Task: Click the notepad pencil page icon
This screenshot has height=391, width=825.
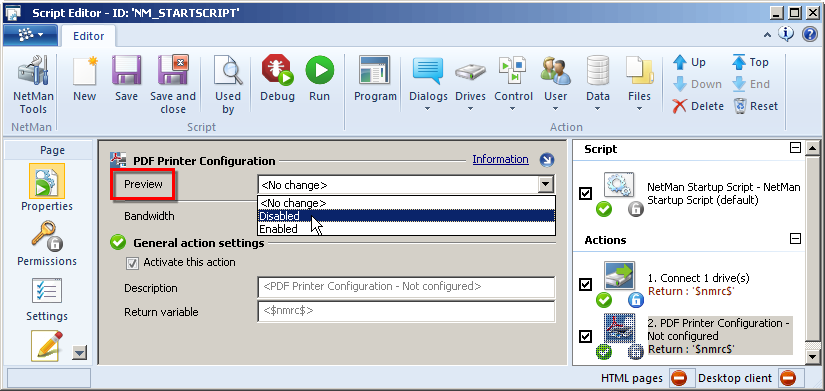Action: [x=47, y=346]
